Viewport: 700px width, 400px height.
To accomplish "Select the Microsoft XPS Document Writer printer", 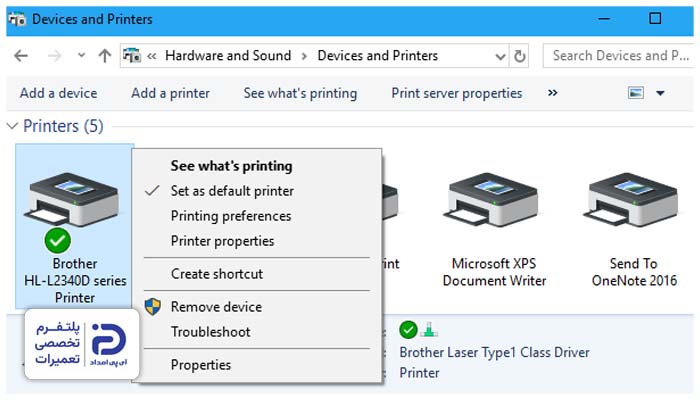I will point(494,229).
